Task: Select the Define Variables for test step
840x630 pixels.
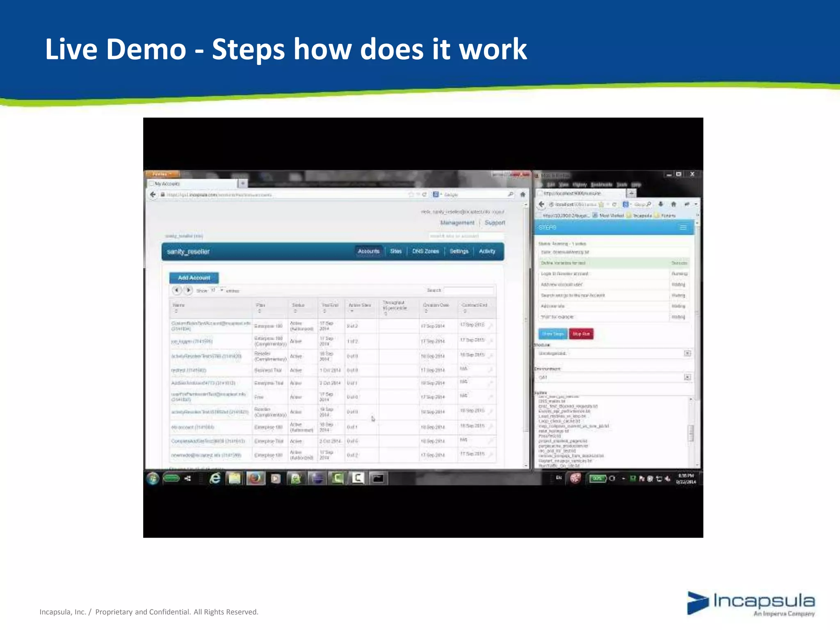Action: [614, 263]
